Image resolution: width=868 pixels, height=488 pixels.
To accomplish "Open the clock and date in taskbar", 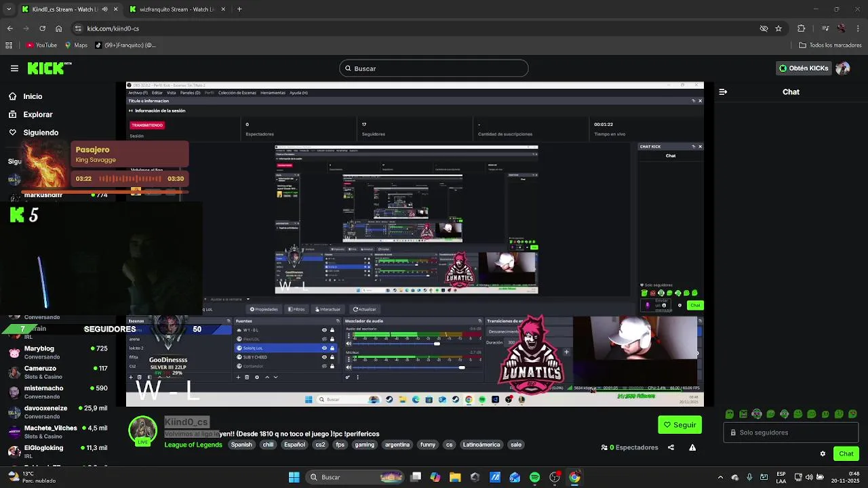I will [x=845, y=477].
